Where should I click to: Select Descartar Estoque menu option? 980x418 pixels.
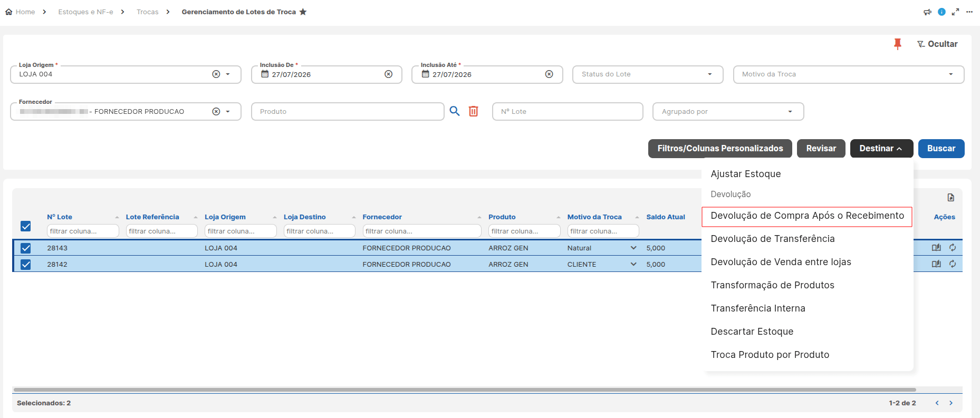click(752, 332)
